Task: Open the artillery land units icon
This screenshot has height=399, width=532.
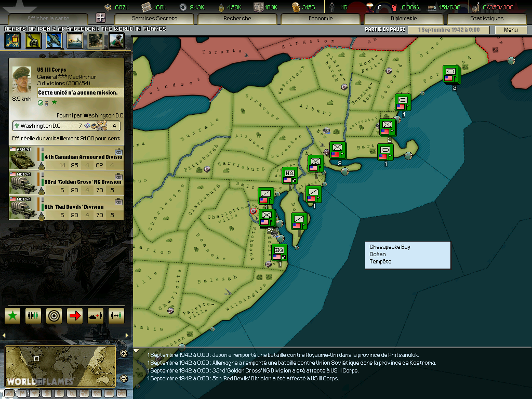Action: [x=33, y=41]
